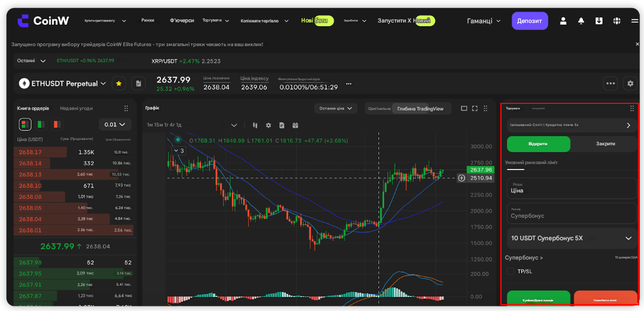Open 10 USDT Супербонус 5X dropdown

point(572,238)
